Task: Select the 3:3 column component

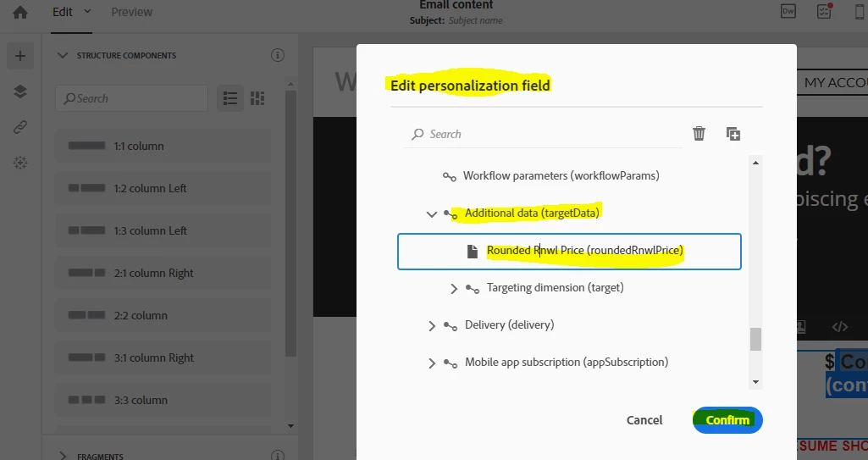Action: point(163,400)
